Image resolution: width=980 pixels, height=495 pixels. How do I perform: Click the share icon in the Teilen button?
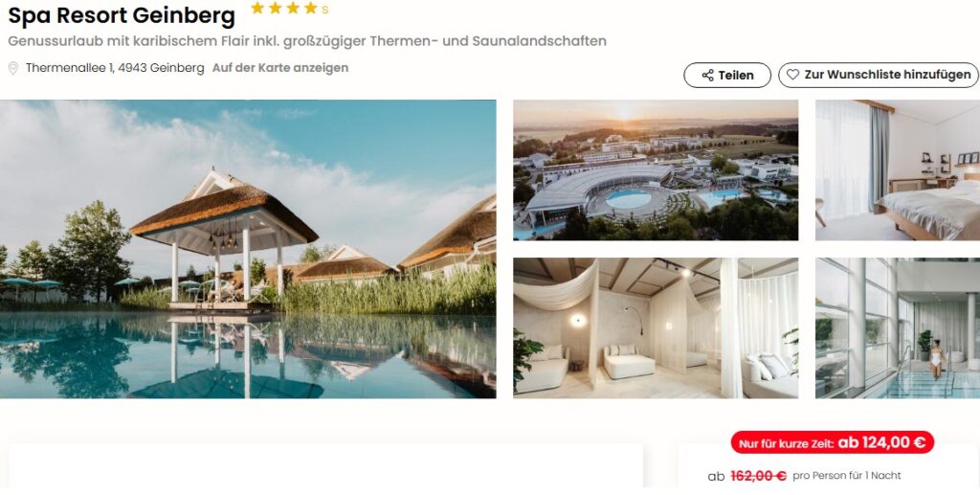[707, 75]
